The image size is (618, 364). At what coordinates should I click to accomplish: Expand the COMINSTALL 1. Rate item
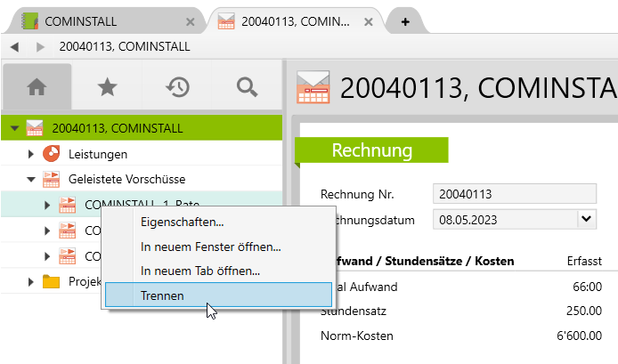coord(47,206)
